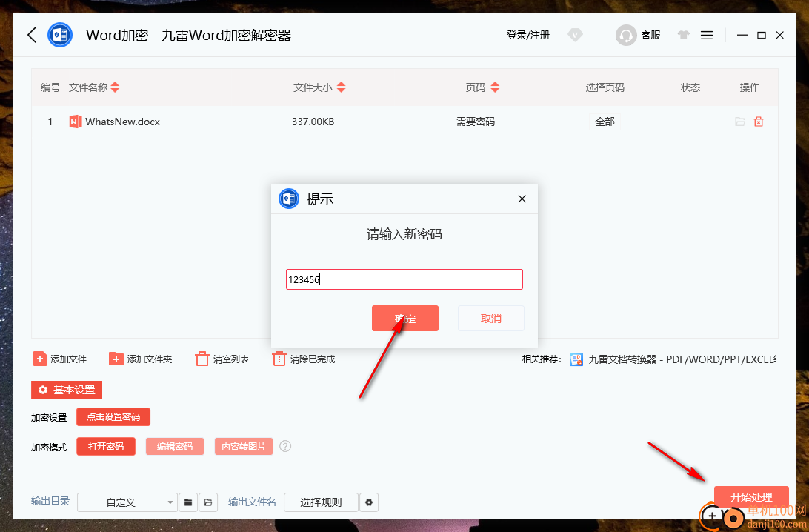Click the blue Word encryption app logo

point(60,35)
